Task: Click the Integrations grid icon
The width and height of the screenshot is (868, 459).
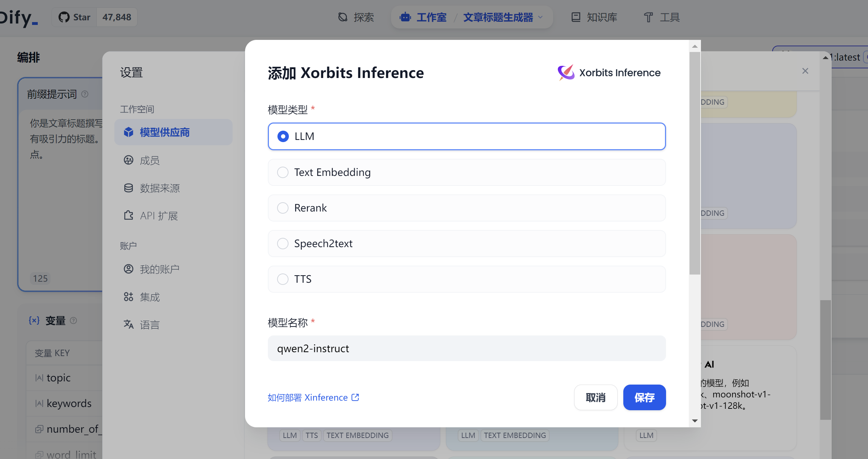Action: point(129,297)
